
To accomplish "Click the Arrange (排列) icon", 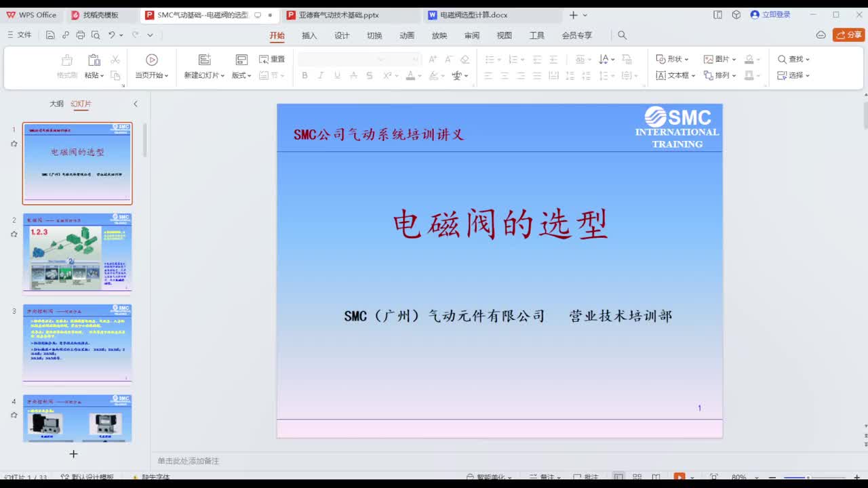I will (709, 75).
